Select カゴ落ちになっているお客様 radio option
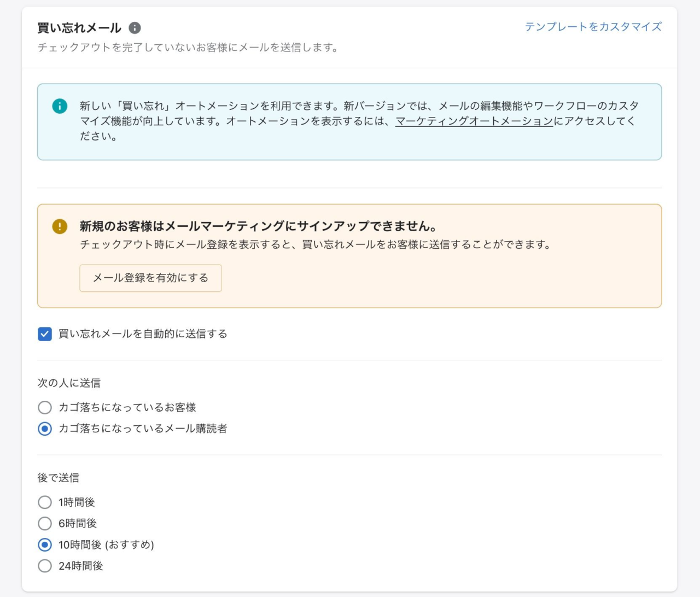Image resolution: width=700 pixels, height=597 pixels. [x=45, y=407]
